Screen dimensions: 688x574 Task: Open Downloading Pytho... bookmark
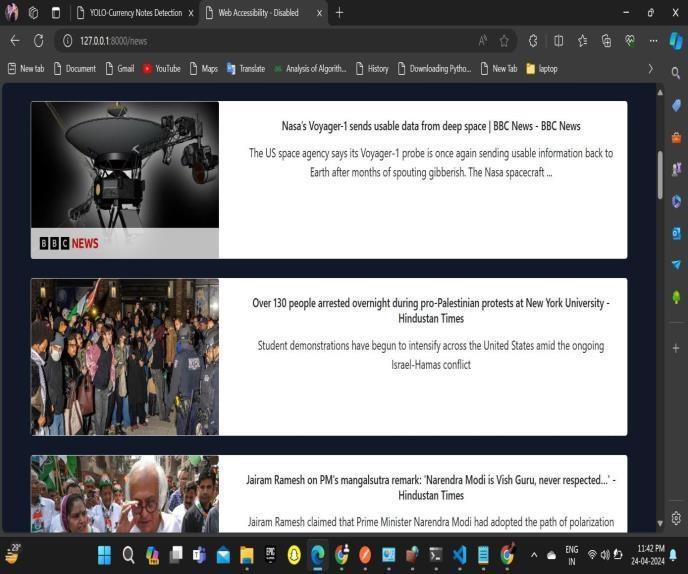(x=434, y=68)
